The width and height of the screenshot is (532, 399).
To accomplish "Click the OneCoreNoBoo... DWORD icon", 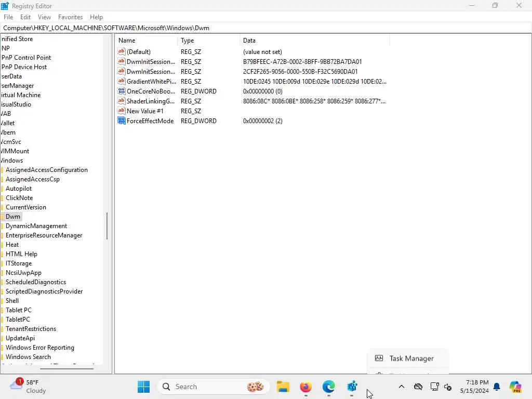I will [122, 91].
